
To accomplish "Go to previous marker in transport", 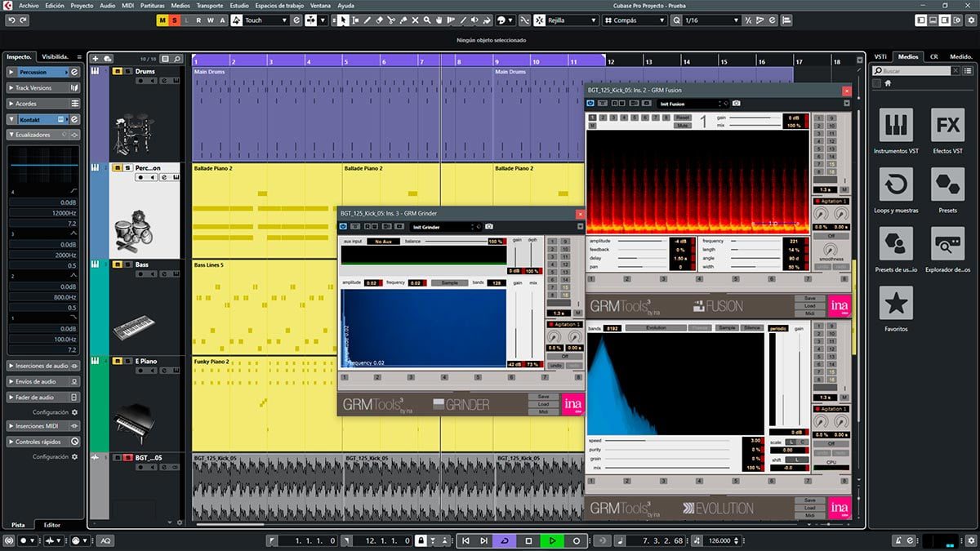I will pyautogui.click(x=465, y=540).
